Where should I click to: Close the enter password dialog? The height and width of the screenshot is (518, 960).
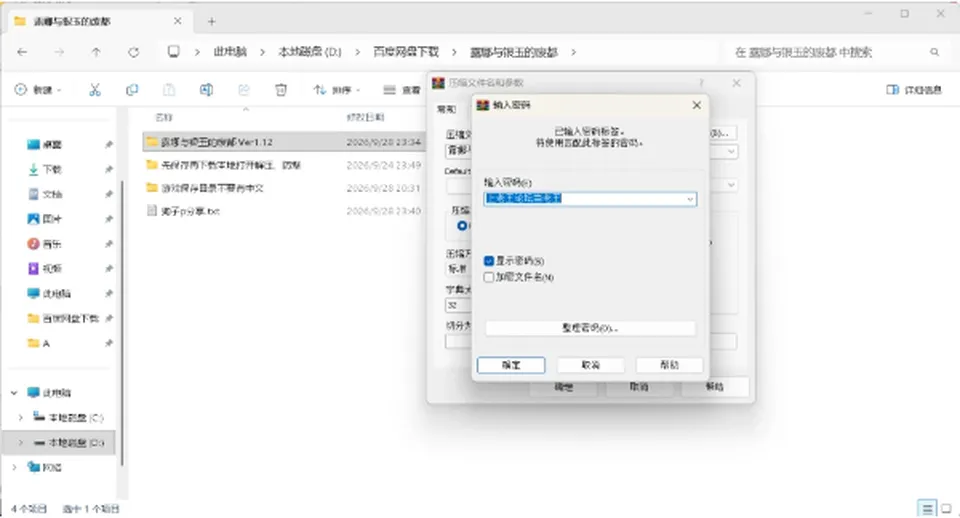point(696,105)
